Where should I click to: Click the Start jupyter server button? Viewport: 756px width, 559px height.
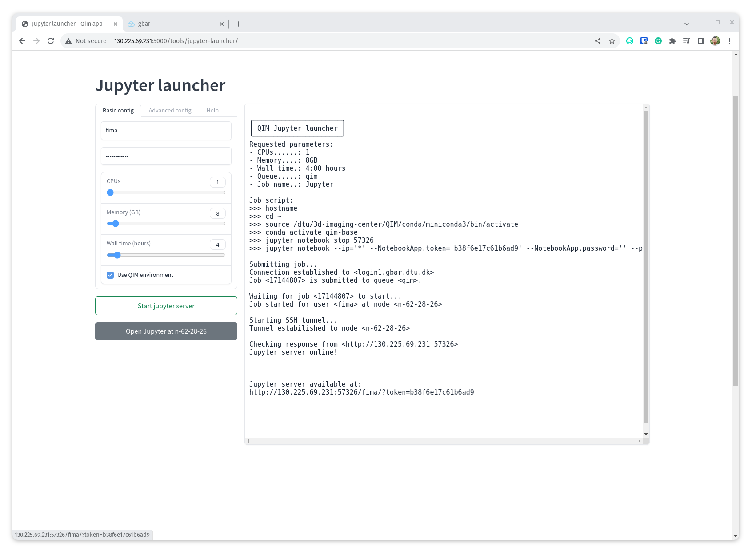pyautogui.click(x=166, y=306)
